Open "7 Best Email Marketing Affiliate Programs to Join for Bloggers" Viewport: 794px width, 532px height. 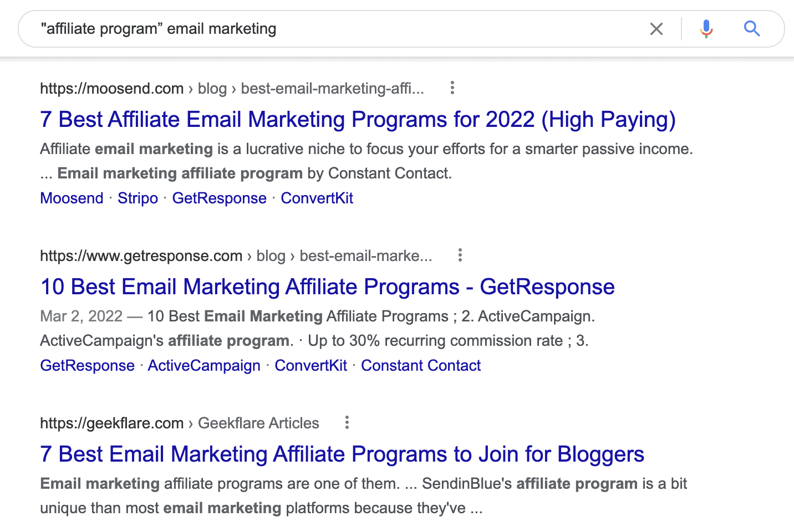342,454
